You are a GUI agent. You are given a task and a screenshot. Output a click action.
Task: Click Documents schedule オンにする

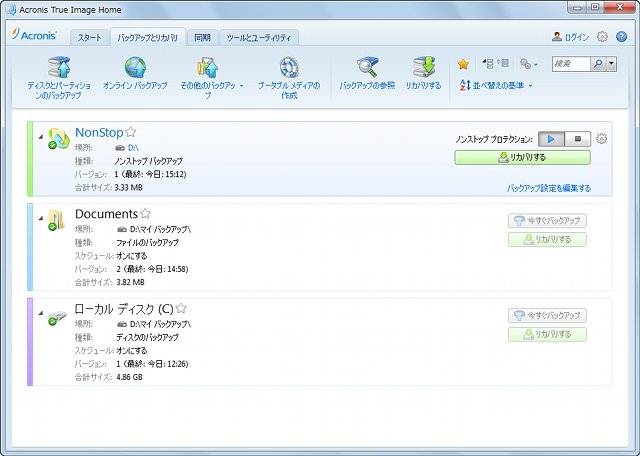[132, 256]
